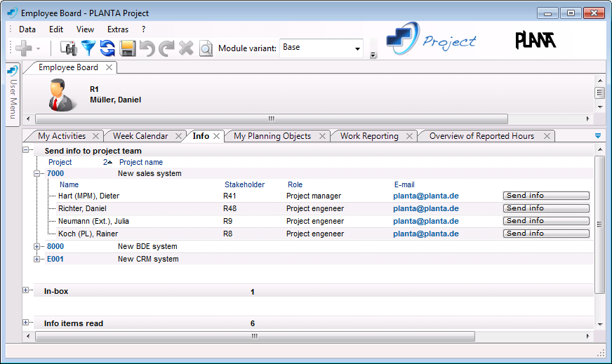Image resolution: width=612 pixels, height=364 pixels.
Task: Click the Print preview magnifier icon
Action: pyautogui.click(x=206, y=48)
